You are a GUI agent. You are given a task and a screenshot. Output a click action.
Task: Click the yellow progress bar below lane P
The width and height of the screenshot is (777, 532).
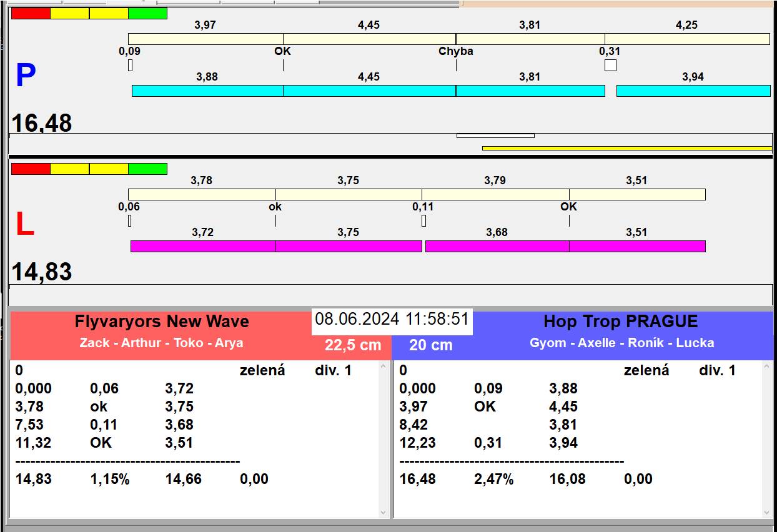[x=627, y=148]
